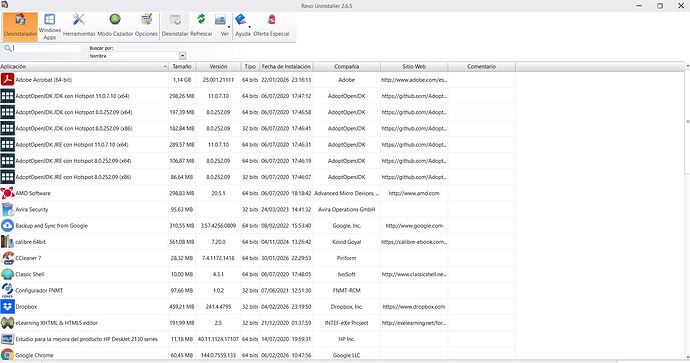Click the 1,14 GB size cell
Screen dimensions: 690x363
[x=182, y=80]
